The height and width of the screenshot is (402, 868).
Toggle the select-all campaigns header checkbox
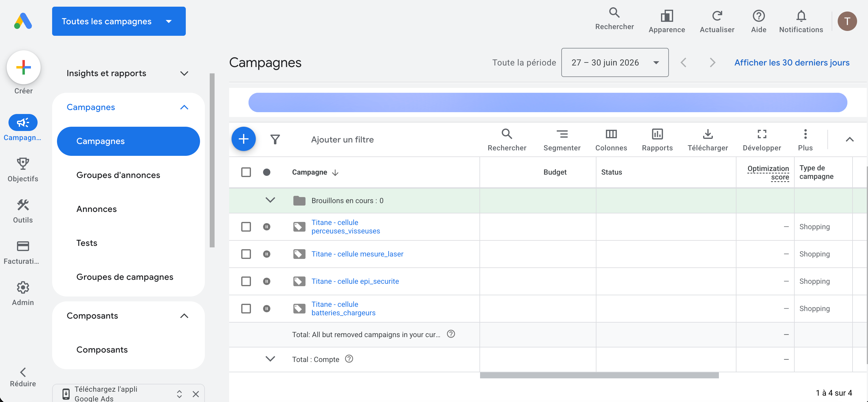click(x=246, y=172)
